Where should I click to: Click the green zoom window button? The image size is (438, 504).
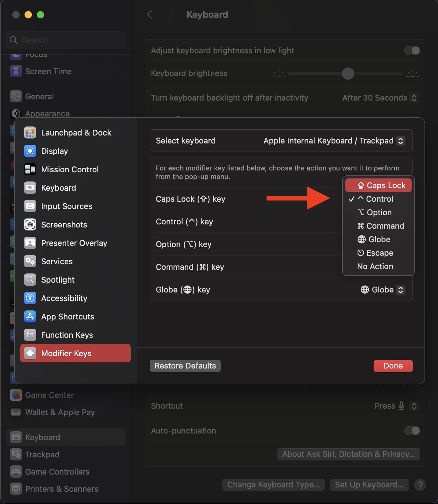click(x=40, y=15)
